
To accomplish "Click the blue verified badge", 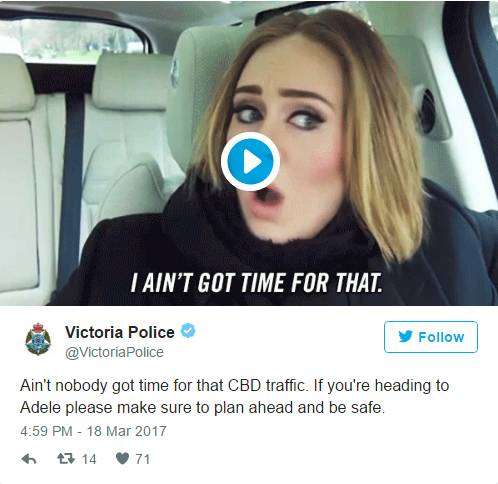I will (188, 331).
